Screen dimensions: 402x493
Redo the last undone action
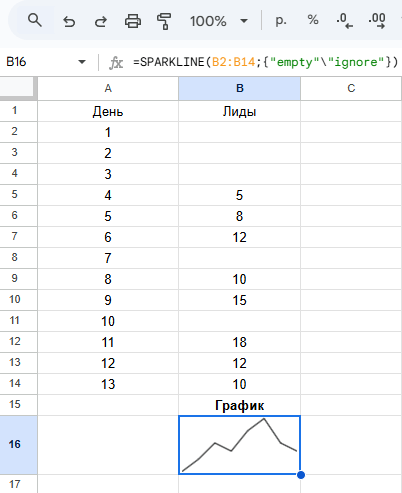tap(101, 22)
